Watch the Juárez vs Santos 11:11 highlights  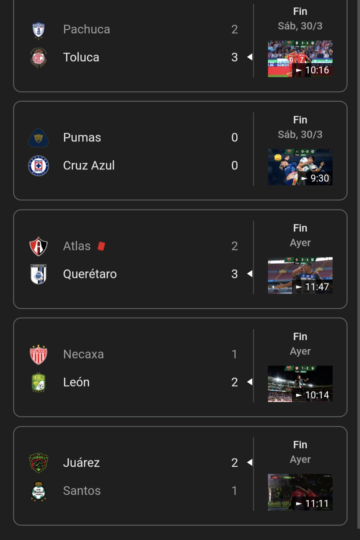click(300, 492)
